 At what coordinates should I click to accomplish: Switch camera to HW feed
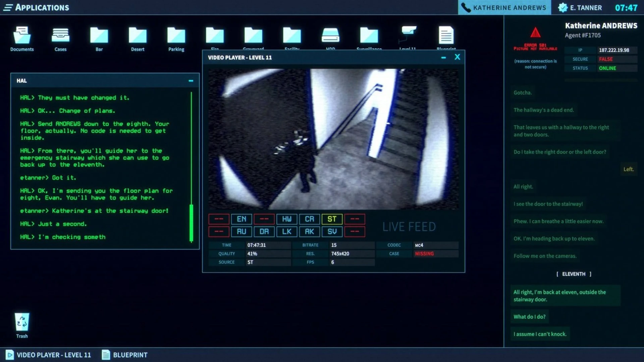pos(287,219)
